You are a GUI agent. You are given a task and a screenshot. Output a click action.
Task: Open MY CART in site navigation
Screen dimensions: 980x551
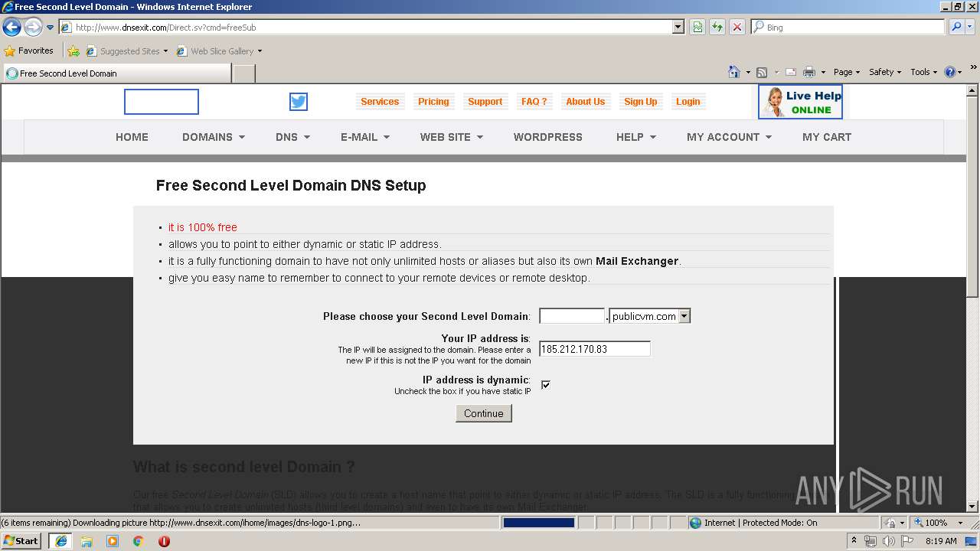[x=827, y=137]
